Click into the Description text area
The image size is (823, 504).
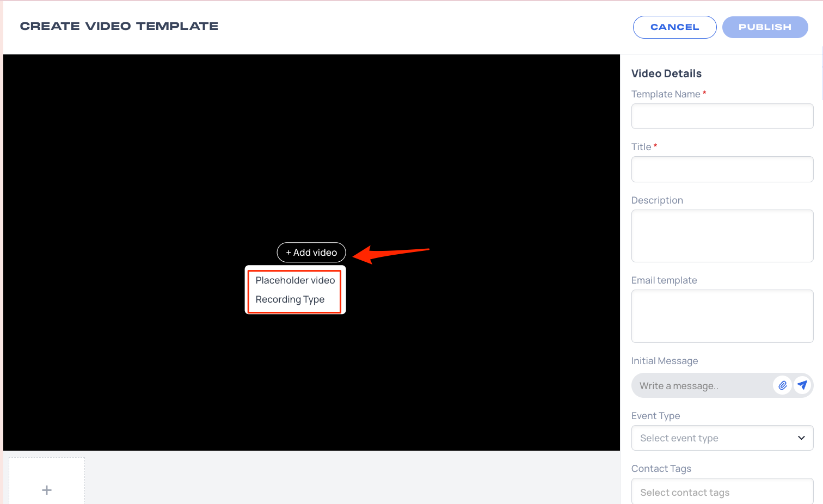coord(722,236)
